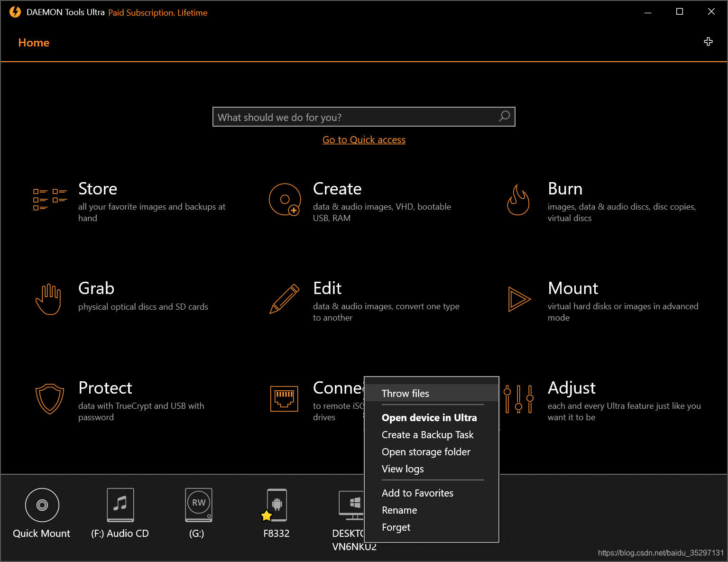Open the Mount heading
Viewport: 728px width, 562px height.
coord(573,288)
